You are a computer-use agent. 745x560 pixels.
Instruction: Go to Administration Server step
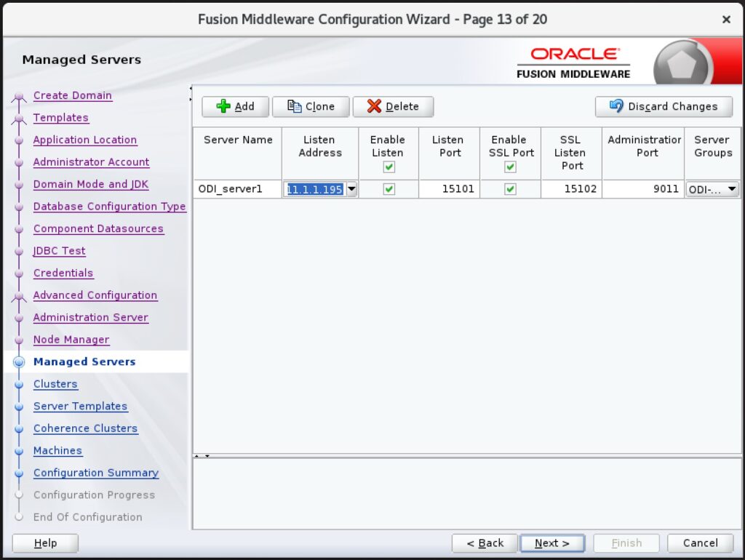(x=91, y=317)
